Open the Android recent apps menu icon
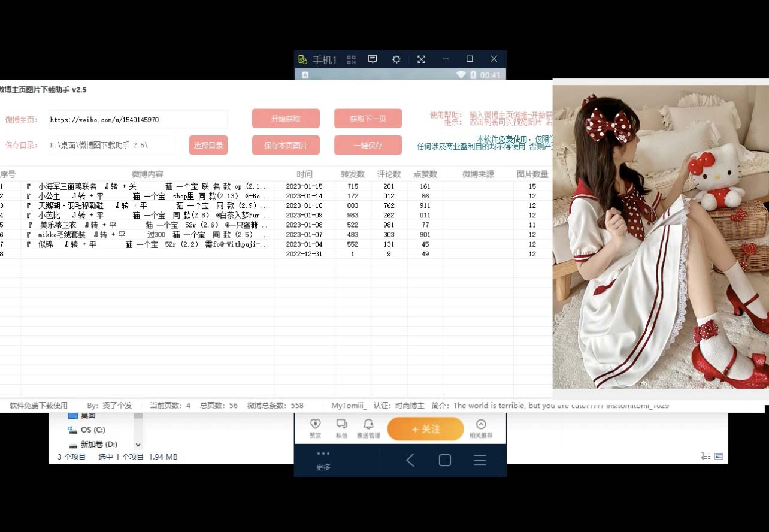The width and height of the screenshot is (769, 532). click(480, 460)
